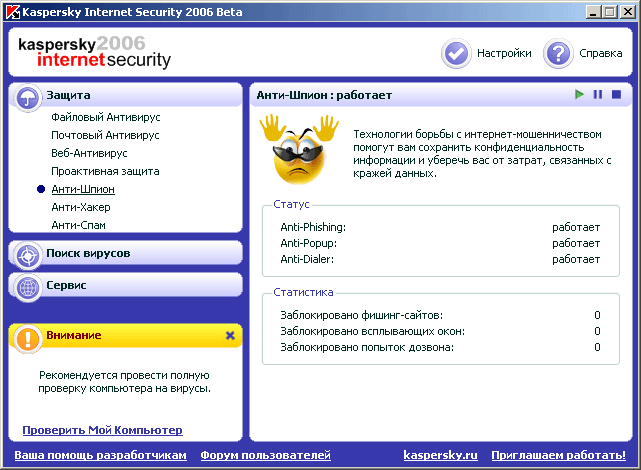641x470 pixels.
Task: Open the Приглашаем работать! link
Action: 558,455
